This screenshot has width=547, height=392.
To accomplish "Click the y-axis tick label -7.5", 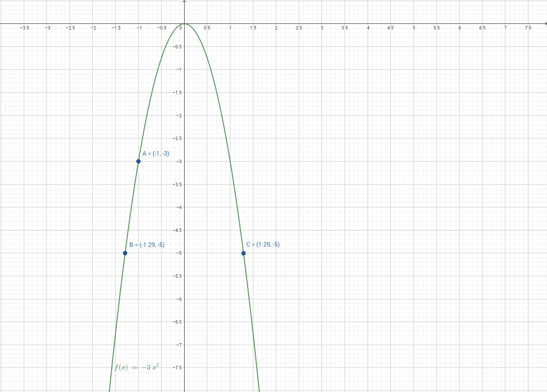I will click(177, 368).
